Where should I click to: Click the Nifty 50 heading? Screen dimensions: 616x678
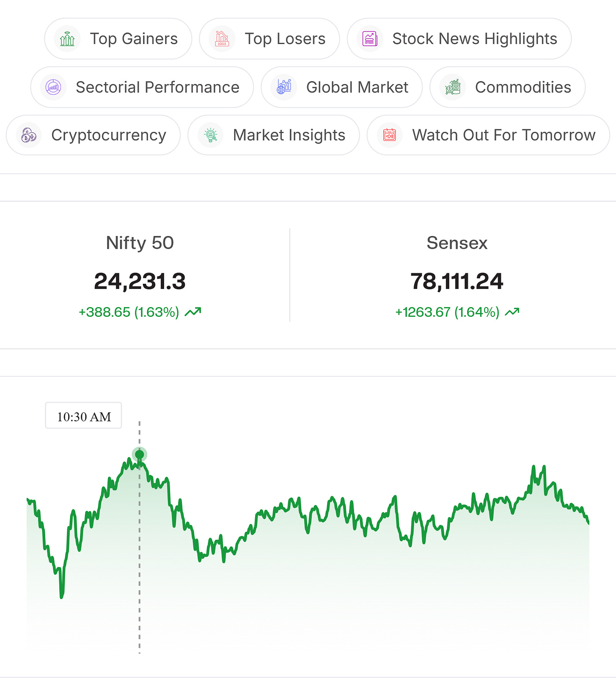[140, 243]
